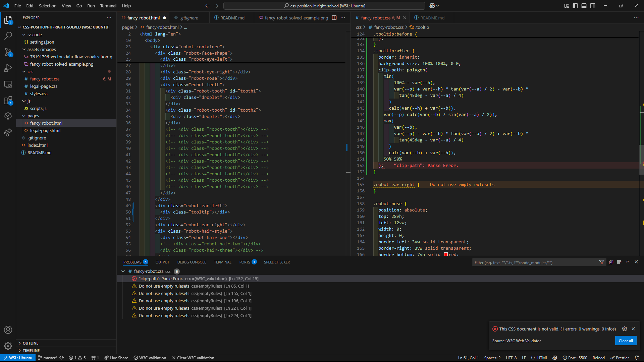Collapse all problems in the panel
644x362 pixels.
point(611,262)
